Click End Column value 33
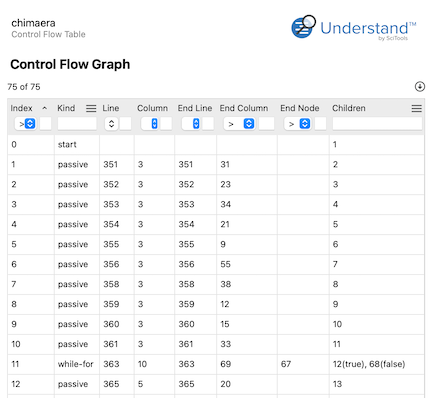This screenshot has width=432, height=398. [225, 344]
